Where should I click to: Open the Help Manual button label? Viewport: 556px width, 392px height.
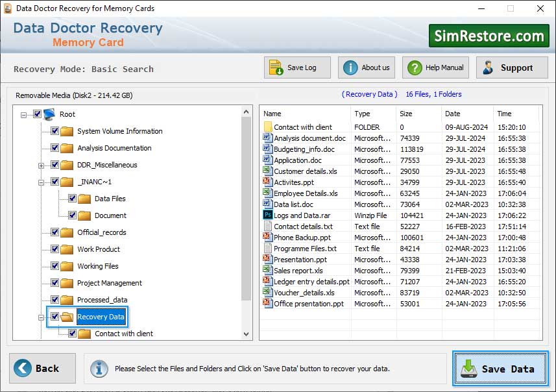[x=444, y=67]
